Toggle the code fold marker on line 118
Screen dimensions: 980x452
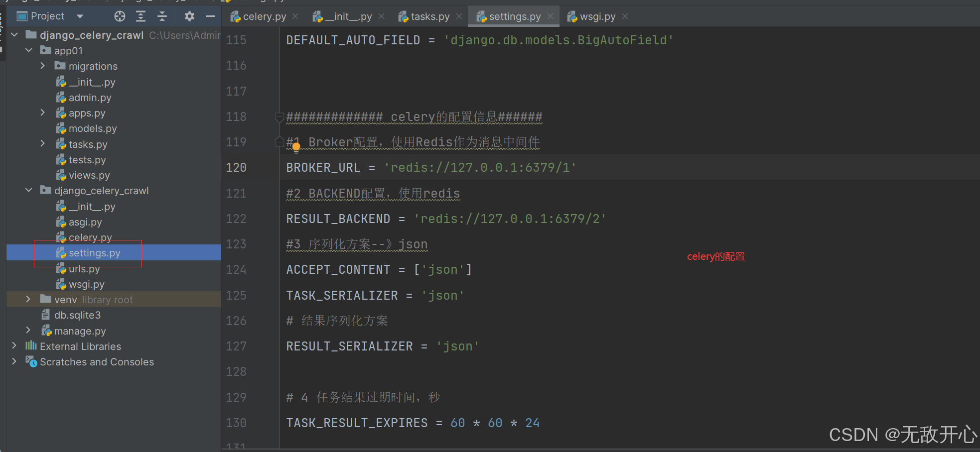(280, 117)
